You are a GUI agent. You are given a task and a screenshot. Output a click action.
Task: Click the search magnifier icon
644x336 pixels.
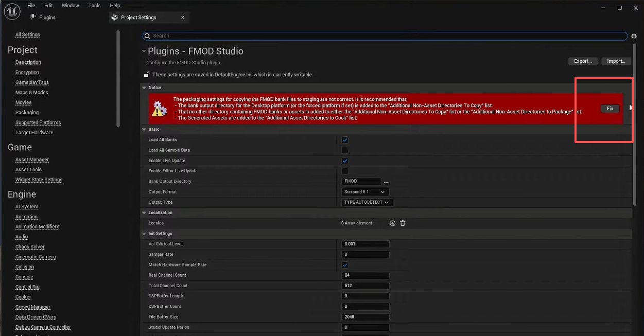(x=147, y=36)
